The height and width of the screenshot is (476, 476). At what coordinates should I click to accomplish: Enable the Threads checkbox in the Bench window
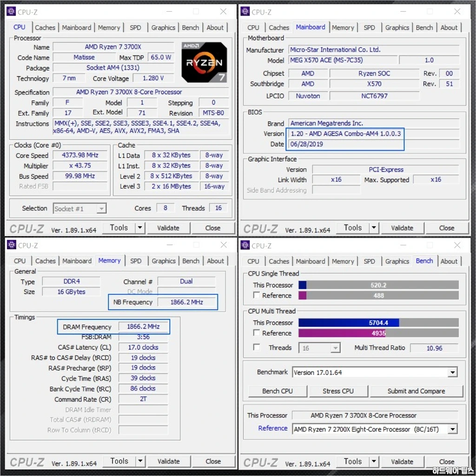coord(257,347)
